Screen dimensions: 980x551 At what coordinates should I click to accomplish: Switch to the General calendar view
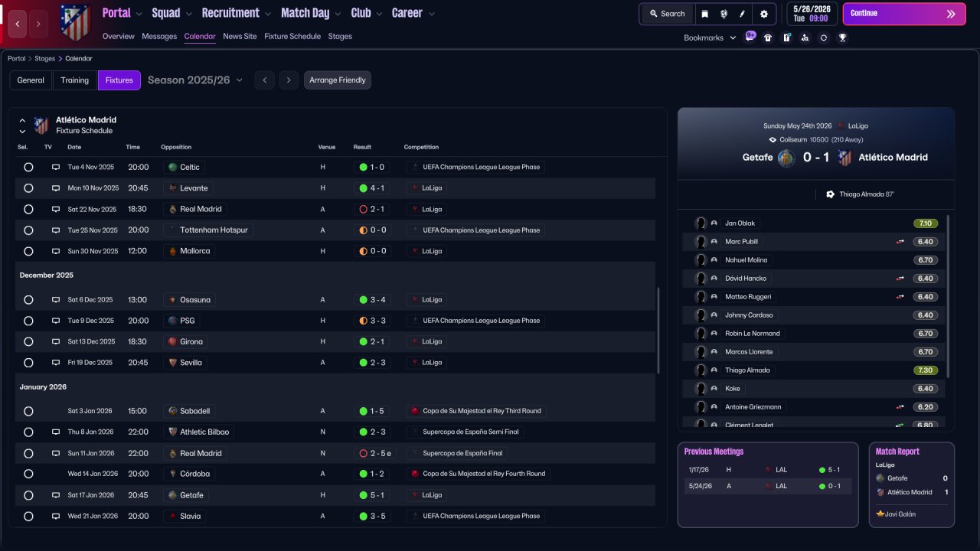tap(31, 80)
